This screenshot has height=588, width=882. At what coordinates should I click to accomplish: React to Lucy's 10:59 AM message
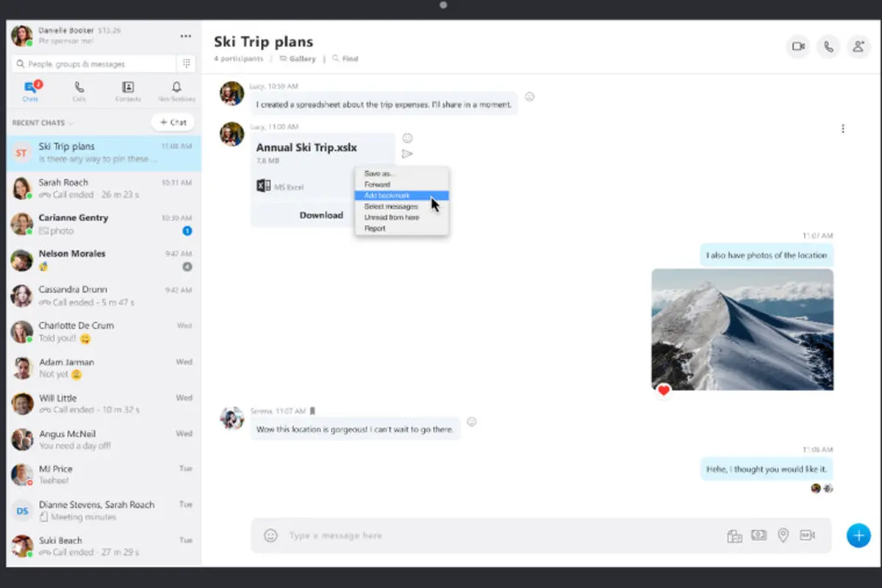[529, 97]
